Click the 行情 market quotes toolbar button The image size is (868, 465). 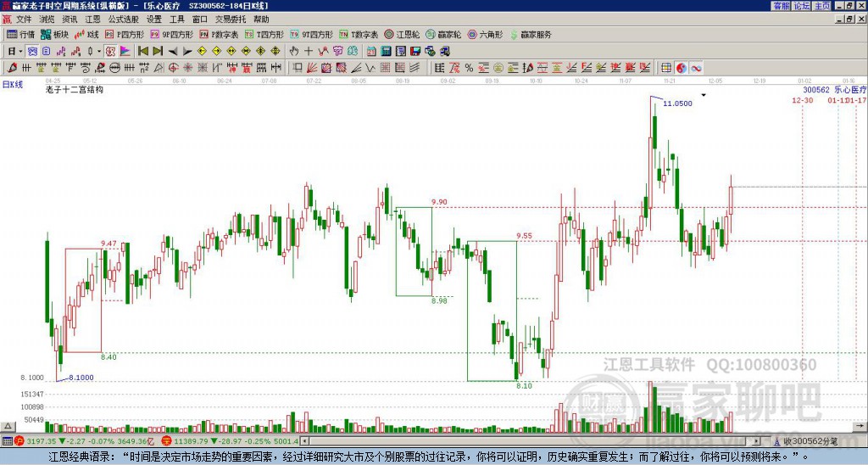(20, 35)
